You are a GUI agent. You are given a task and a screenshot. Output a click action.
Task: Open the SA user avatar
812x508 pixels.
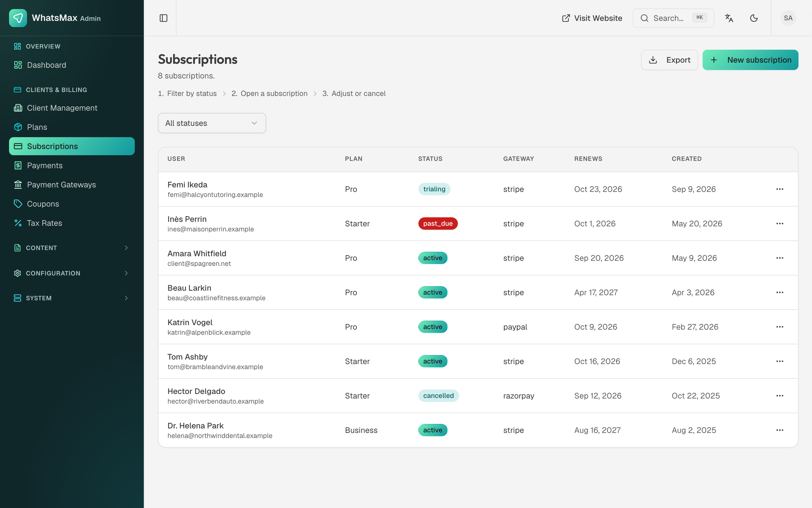[x=788, y=18]
